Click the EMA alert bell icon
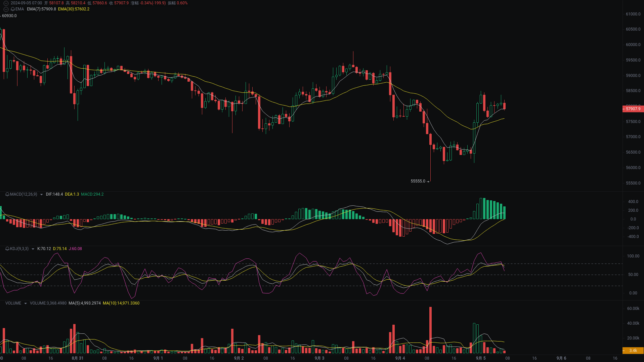This screenshot has width=644, height=362. pos(13,9)
